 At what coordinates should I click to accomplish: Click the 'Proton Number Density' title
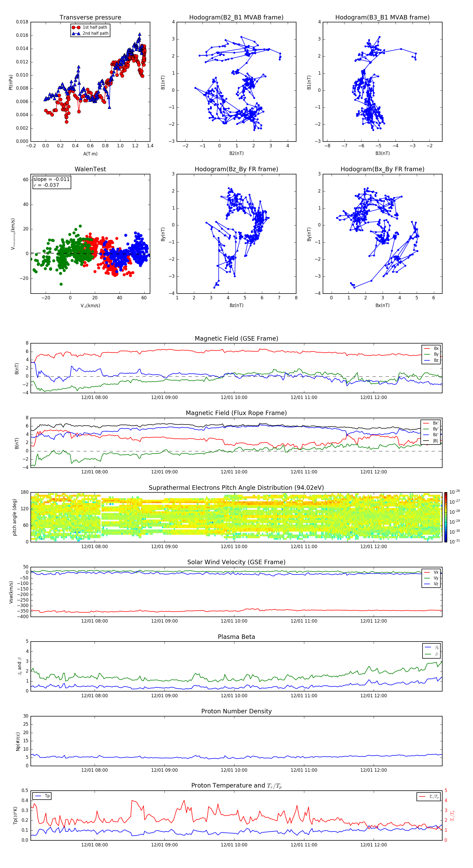pos(236,711)
